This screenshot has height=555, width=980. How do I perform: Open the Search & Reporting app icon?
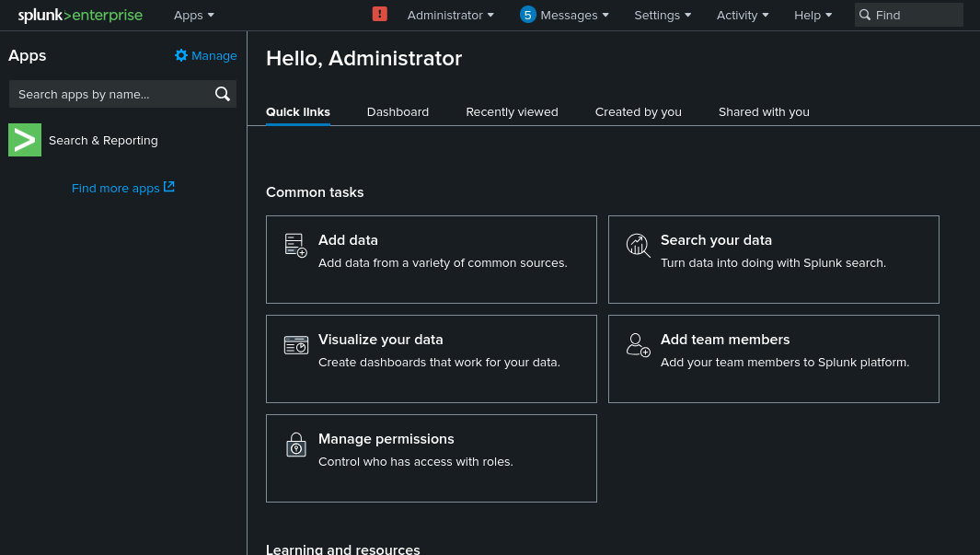[24, 139]
